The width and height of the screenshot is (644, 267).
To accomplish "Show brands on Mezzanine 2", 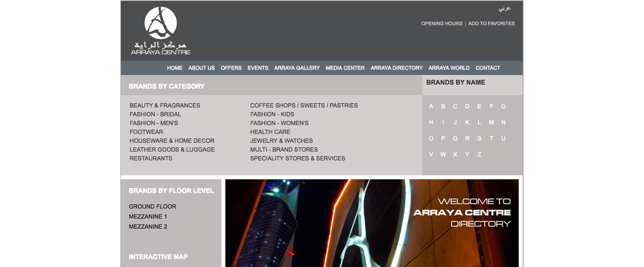I will [x=148, y=226].
